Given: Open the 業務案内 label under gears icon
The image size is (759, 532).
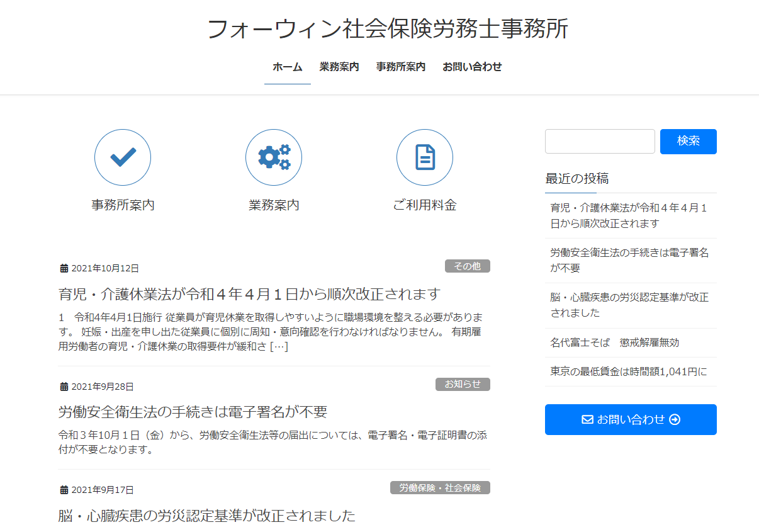Looking at the screenshot, I should (274, 205).
